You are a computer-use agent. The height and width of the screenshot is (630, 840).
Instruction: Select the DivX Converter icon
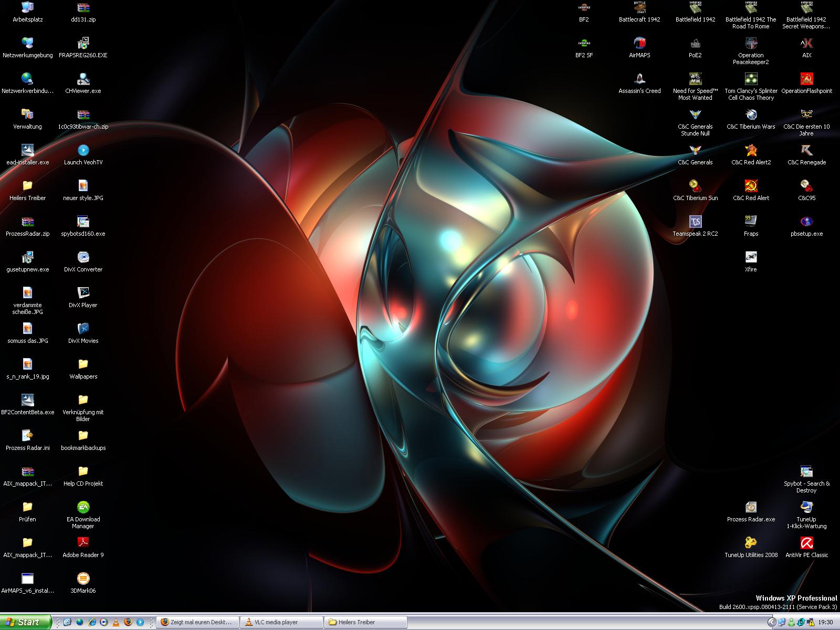[x=83, y=258]
